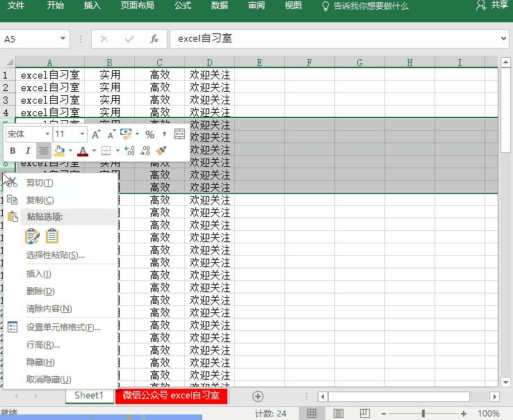Click the fill color bucket icon

point(59,151)
